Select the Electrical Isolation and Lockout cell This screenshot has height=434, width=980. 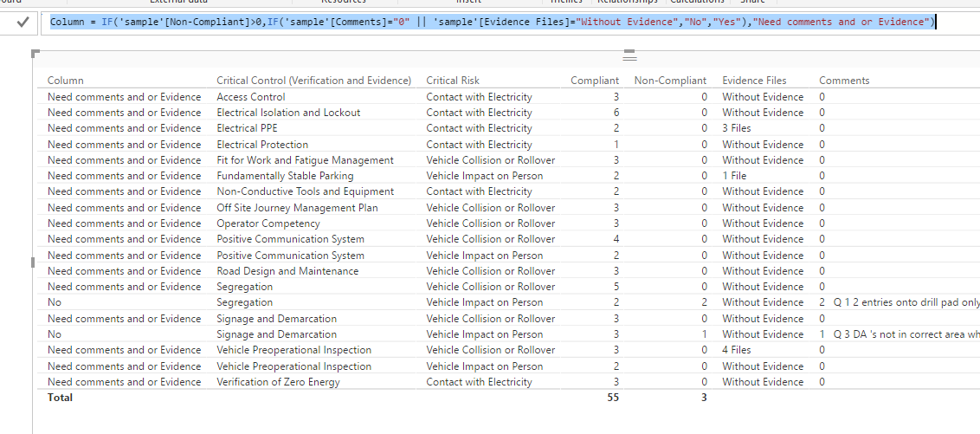pos(288,113)
